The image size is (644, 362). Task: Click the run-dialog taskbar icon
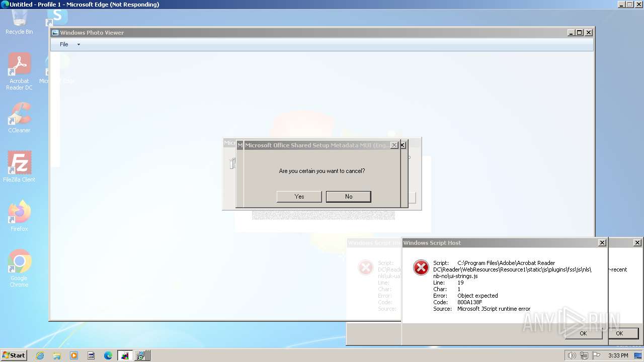click(91, 355)
